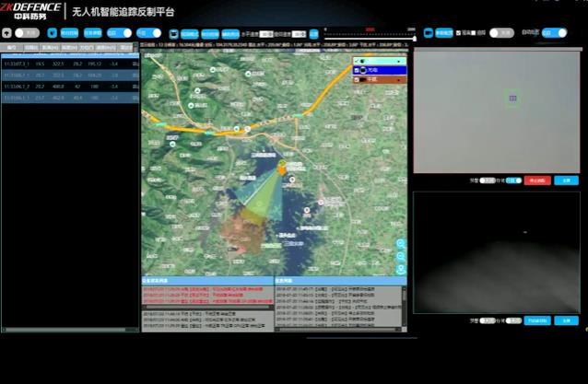This screenshot has width=588, height=384.
Task: Click the reddish jamming coverage area on the map
Action: 241,234
